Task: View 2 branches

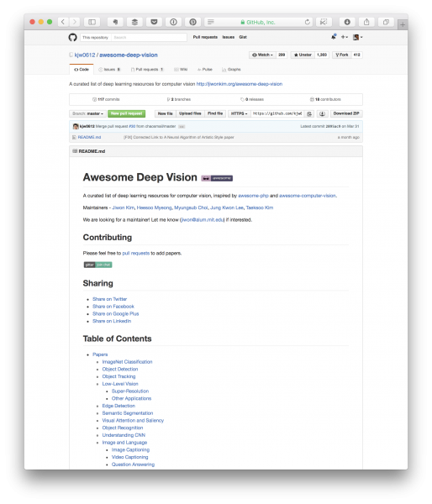Action: point(179,99)
